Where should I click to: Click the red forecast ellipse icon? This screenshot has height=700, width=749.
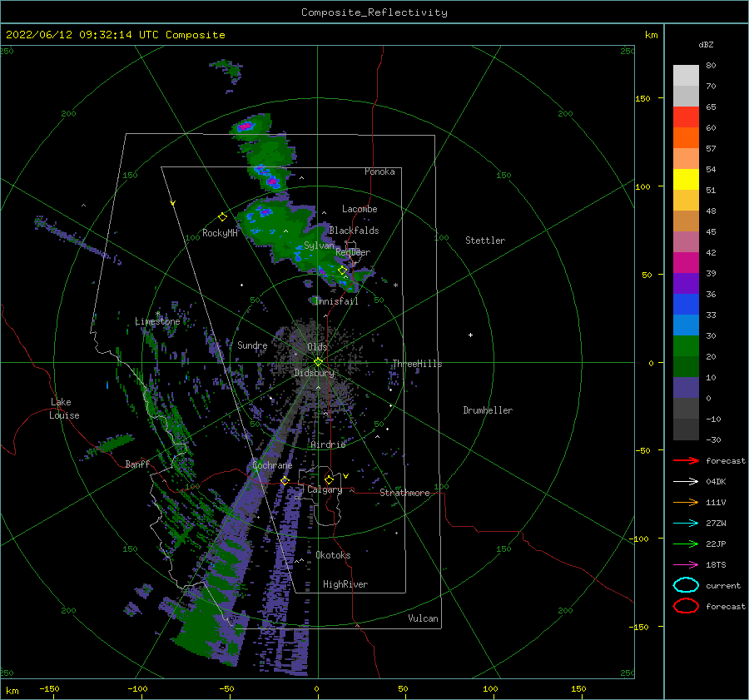coord(686,606)
